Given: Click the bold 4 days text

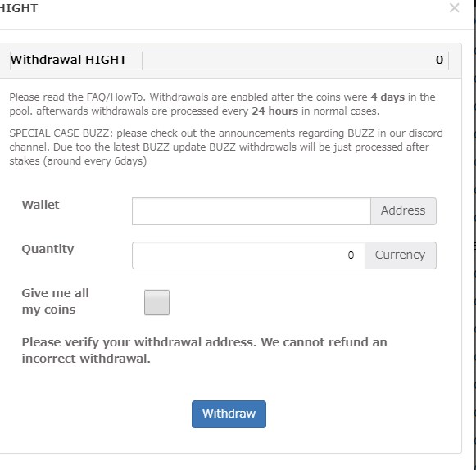Looking at the screenshot, I should click(388, 97).
